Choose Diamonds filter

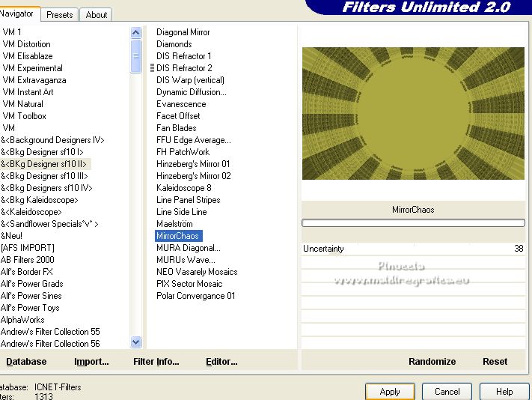(x=174, y=44)
